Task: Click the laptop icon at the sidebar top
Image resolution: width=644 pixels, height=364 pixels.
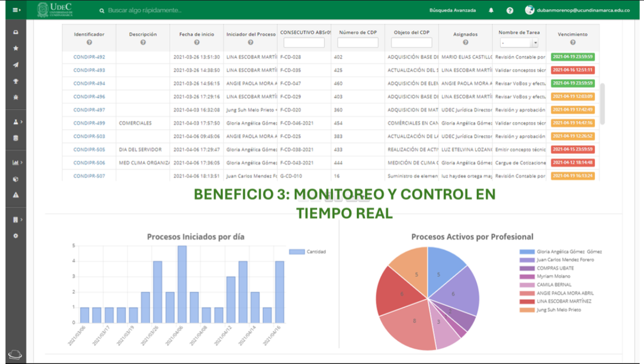Action: [x=16, y=32]
